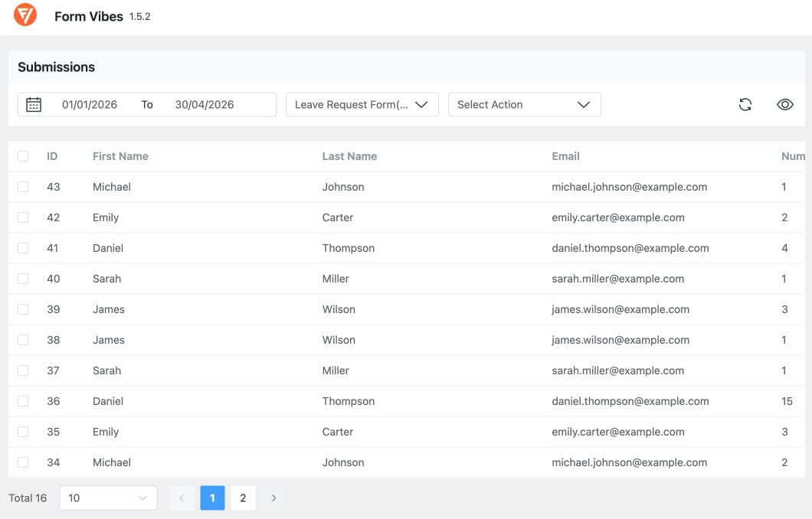The width and height of the screenshot is (812, 519).
Task: Toggle column visibility with eye icon
Action: [784, 105]
